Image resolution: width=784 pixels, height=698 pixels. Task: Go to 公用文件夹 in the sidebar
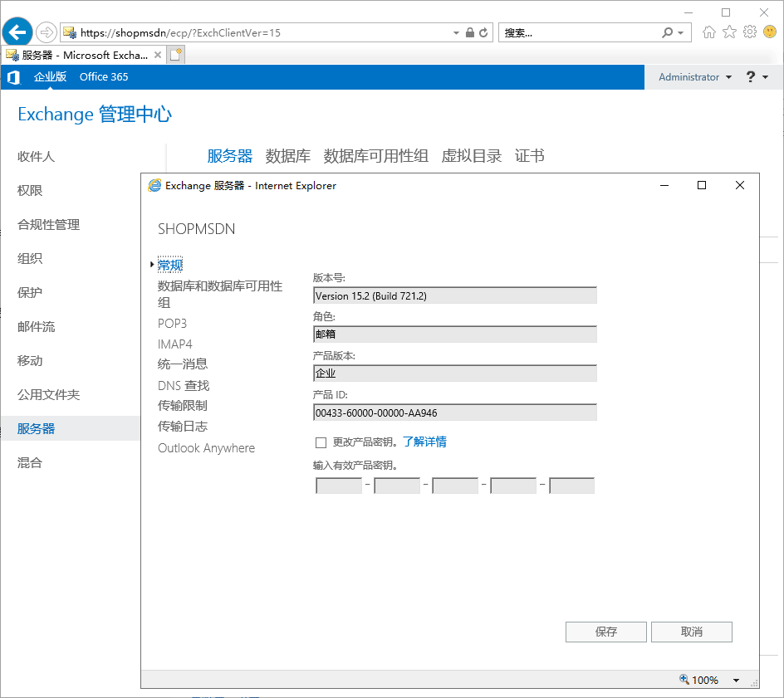[48, 394]
